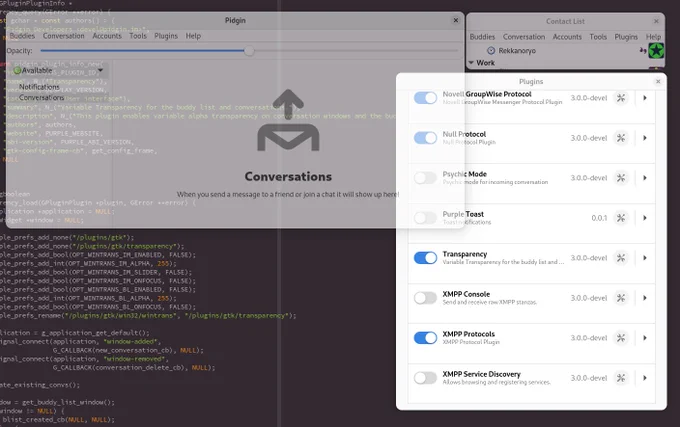This screenshot has height=427, width=680.
Task: Open Tools menu in Contact List window
Action: tap(598, 37)
